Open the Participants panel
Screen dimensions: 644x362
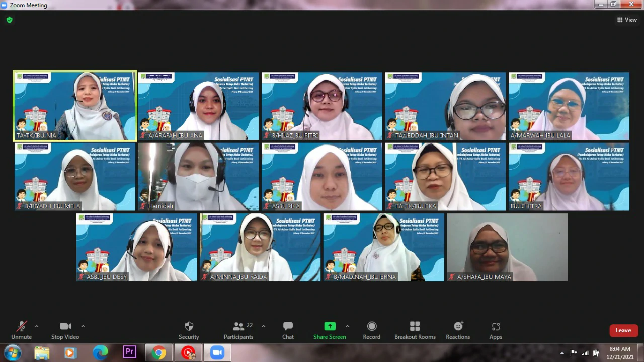pyautogui.click(x=238, y=330)
